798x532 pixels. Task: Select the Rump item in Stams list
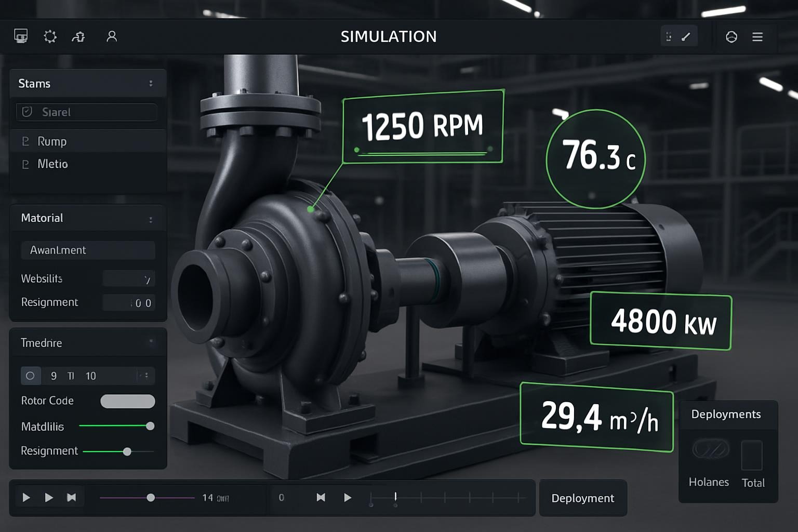coord(52,141)
